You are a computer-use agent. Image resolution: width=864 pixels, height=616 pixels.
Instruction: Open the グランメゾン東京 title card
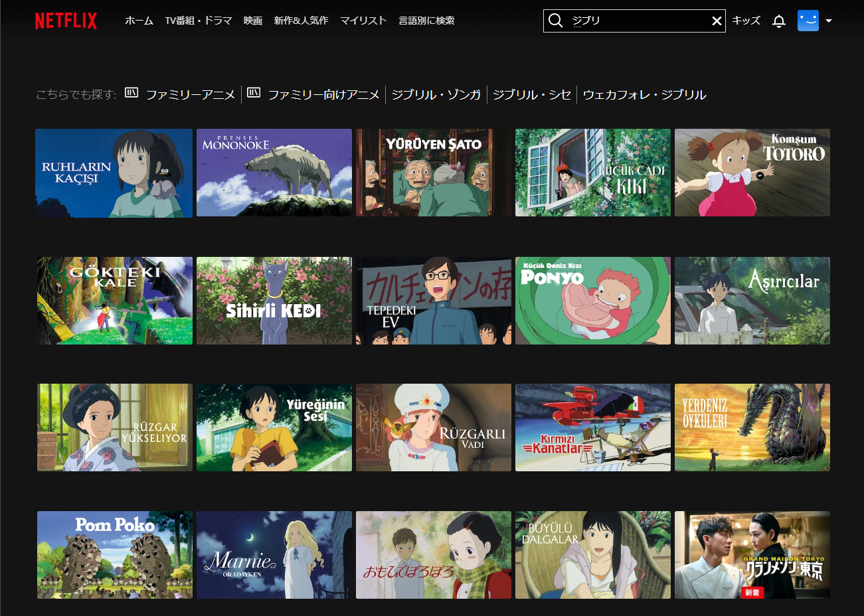coord(752,555)
